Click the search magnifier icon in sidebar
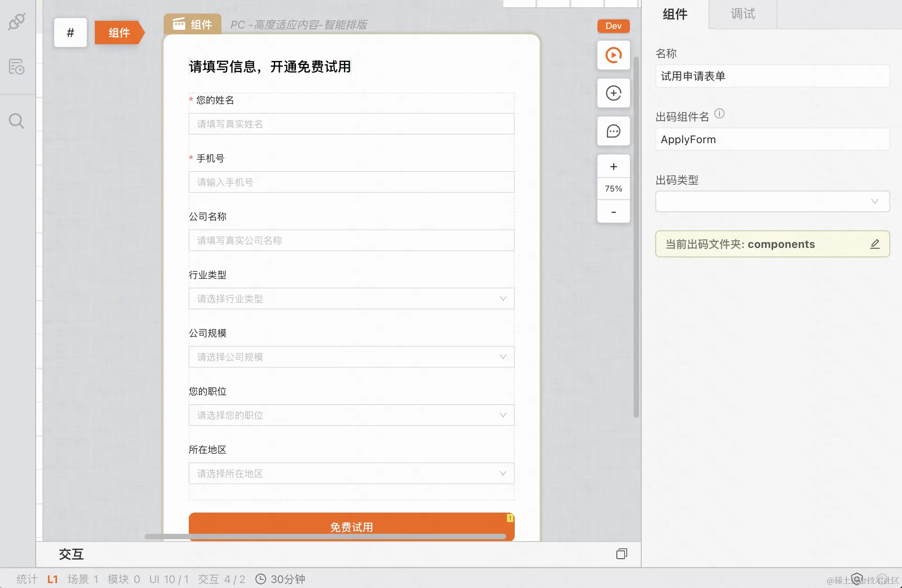Viewport: 902px width, 588px height. 17,121
